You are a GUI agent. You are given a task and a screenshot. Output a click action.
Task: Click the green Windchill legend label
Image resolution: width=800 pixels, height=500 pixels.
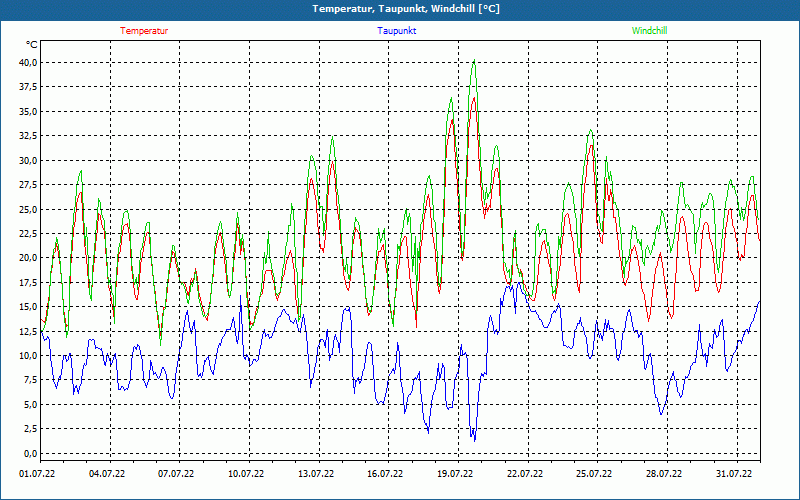point(649,31)
